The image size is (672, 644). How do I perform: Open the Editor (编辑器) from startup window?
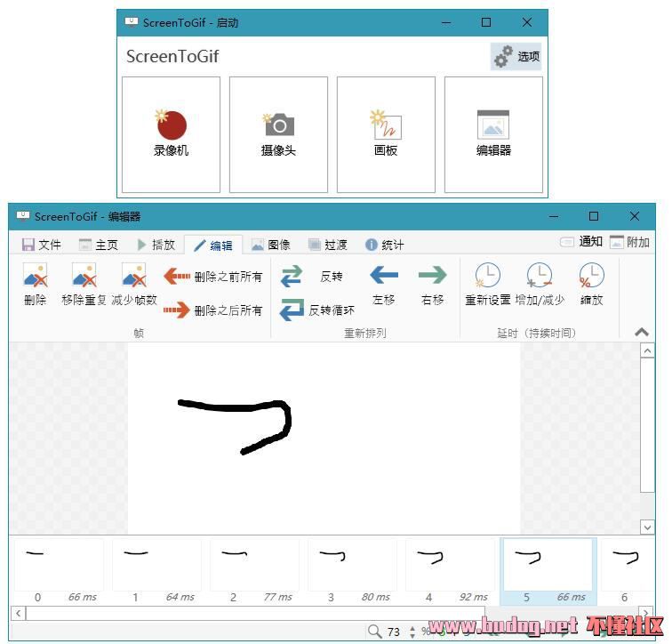coord(493,134)
